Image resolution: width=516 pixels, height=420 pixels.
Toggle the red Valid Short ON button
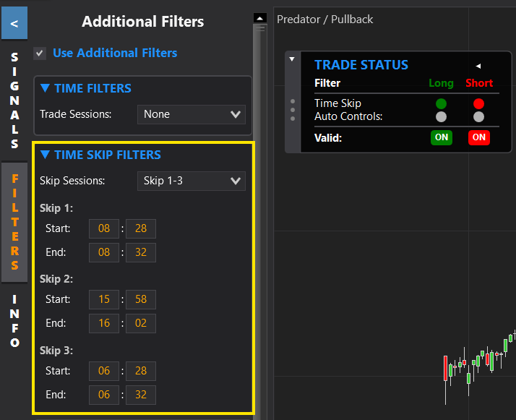(478, 137)
